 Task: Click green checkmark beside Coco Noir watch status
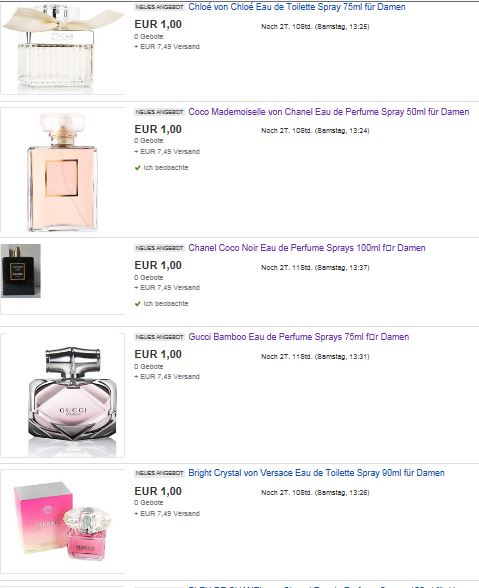(x=137, y=304)
